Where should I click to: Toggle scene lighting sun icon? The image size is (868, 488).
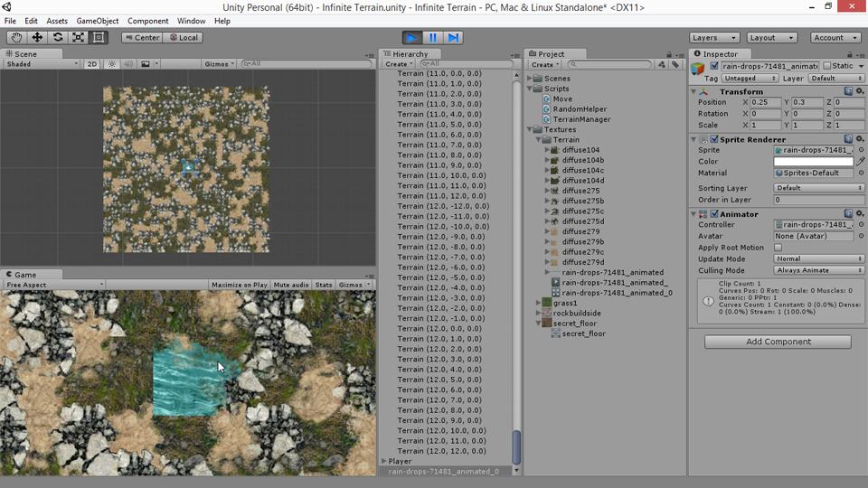click(x=112, y=64)
